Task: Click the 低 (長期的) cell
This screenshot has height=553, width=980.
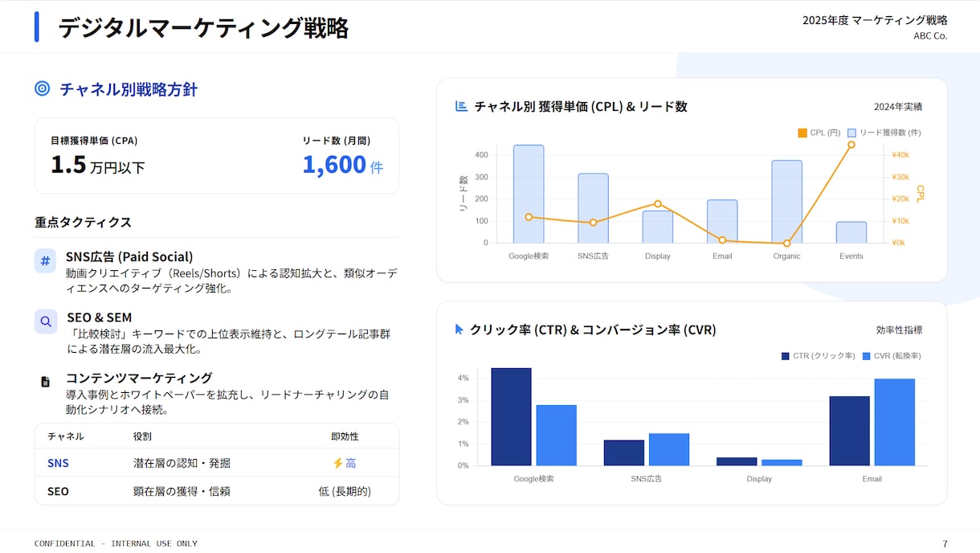Action: coord(345,491)
